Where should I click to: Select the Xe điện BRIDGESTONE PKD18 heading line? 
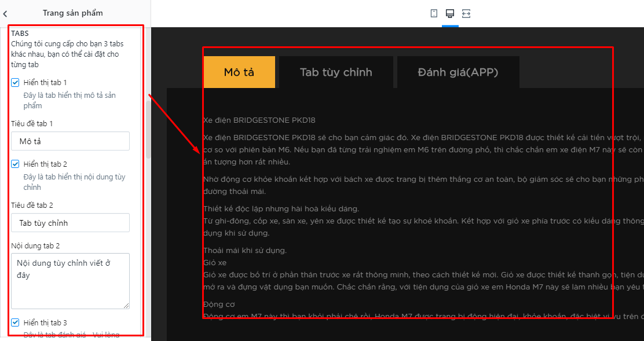point(259,120)
